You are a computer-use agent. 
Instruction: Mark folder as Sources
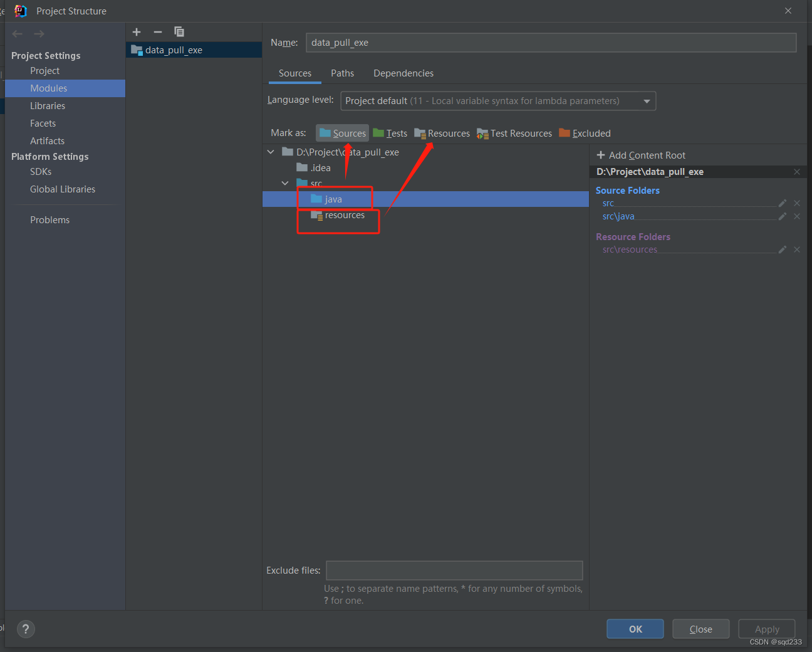click(x=342, y=133)
